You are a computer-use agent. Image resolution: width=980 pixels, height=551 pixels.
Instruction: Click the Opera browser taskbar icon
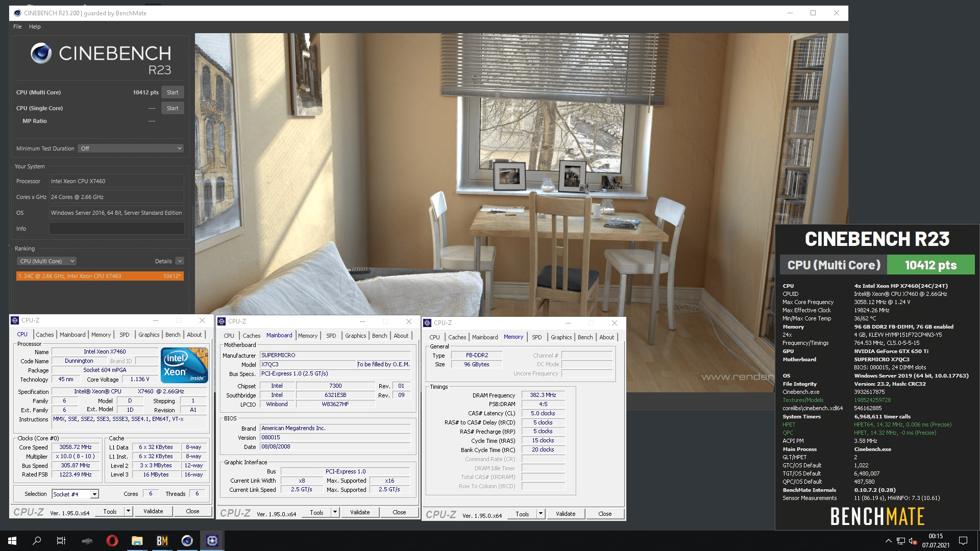pyautogui.click(x=112, y=541)
